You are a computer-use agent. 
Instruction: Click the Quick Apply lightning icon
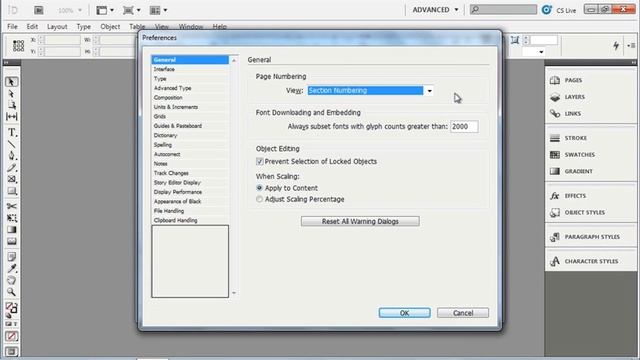point(616,45)
